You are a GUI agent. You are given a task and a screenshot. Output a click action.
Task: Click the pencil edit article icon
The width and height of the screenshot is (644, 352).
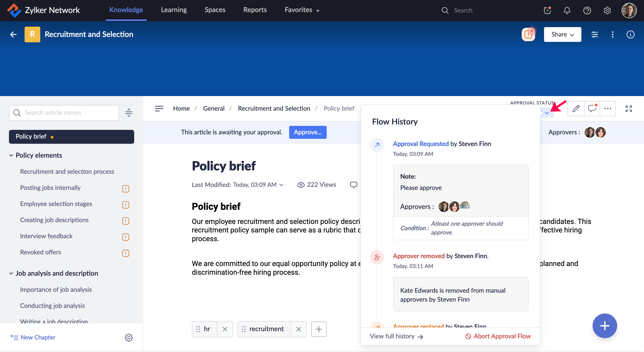tap(576, 108)
